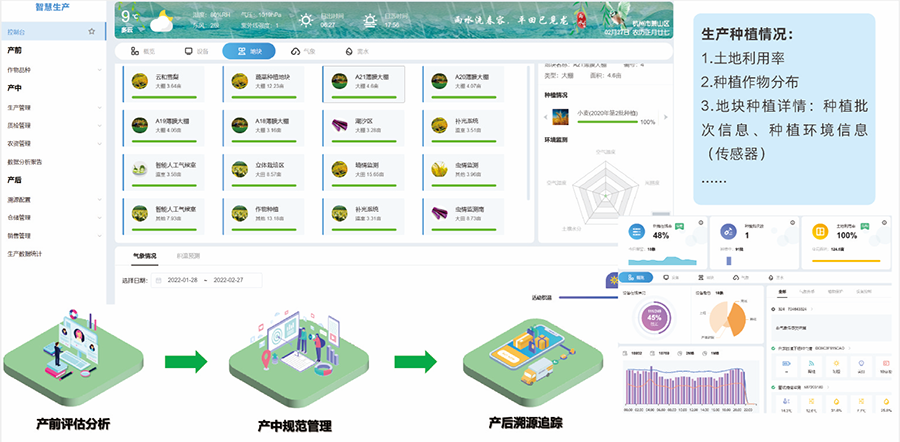The image size is (900, 442).
Task: Click the 环境监测 radar chart
Action: click(x=604, y=193)
